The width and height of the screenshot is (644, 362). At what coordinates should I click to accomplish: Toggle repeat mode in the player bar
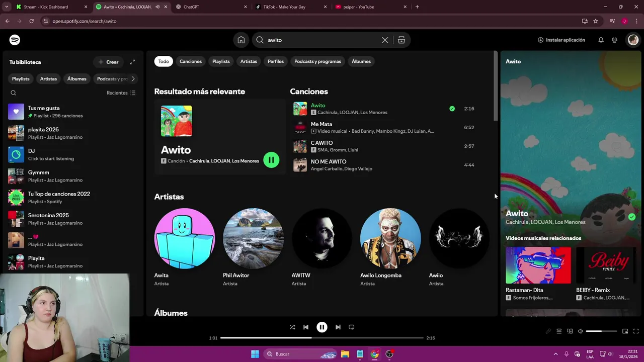coord(352,327)
